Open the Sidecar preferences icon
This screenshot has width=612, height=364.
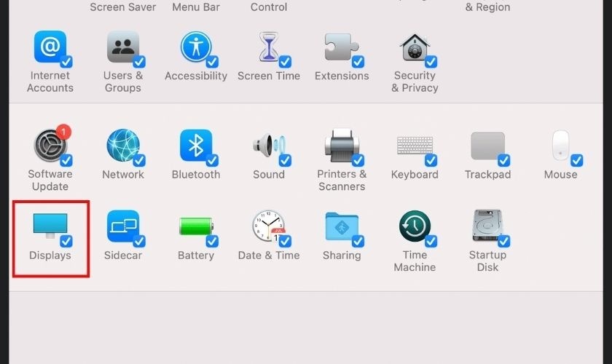pyautogui.click(x=122, y=226)
